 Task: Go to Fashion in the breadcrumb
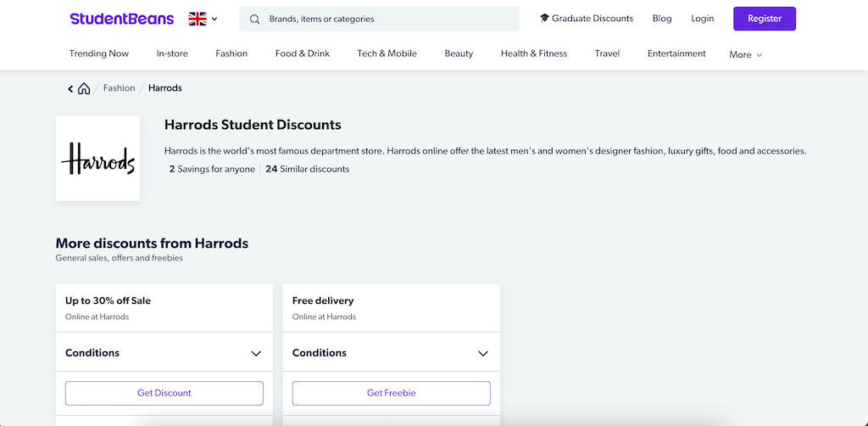click(x=119, y=88)
